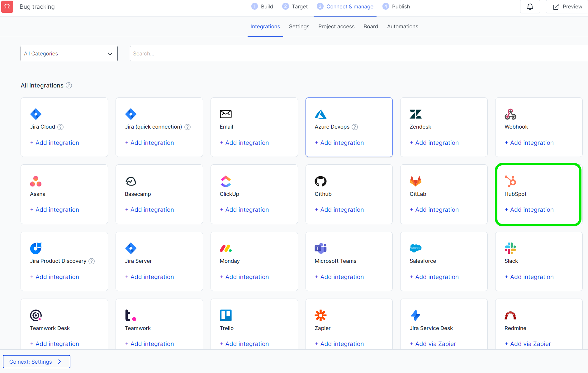Click the Zapier asterisk icon
The image size is (588, 373).
click(x=320, y=315)
